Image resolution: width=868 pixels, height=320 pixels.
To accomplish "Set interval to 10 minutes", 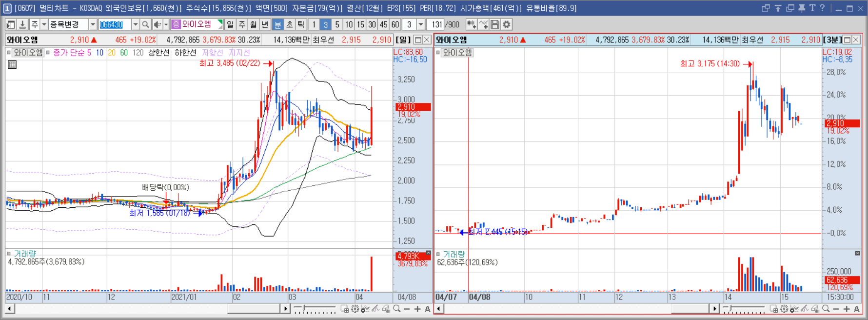I will (349, 24).
